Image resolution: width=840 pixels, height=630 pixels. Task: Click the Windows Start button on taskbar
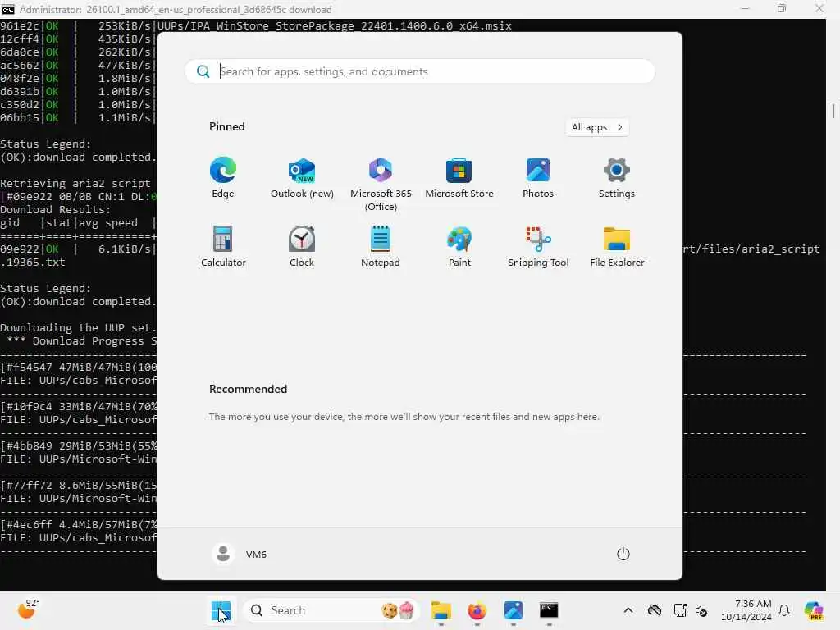(221, 610)
